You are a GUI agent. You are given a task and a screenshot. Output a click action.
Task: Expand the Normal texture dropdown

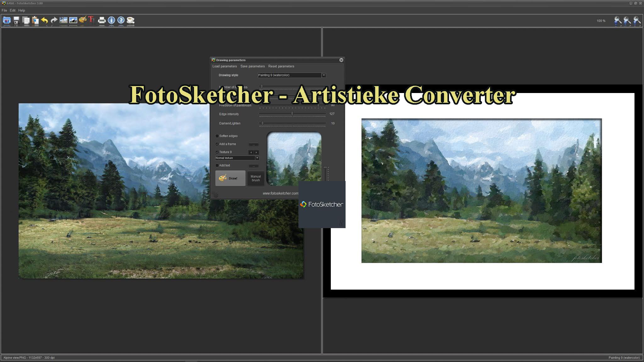pos(257,158)
